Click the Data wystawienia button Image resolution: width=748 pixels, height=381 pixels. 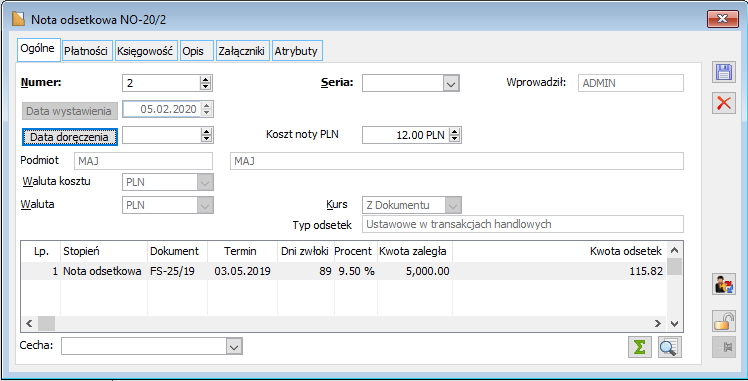click(x=70, y=111)
